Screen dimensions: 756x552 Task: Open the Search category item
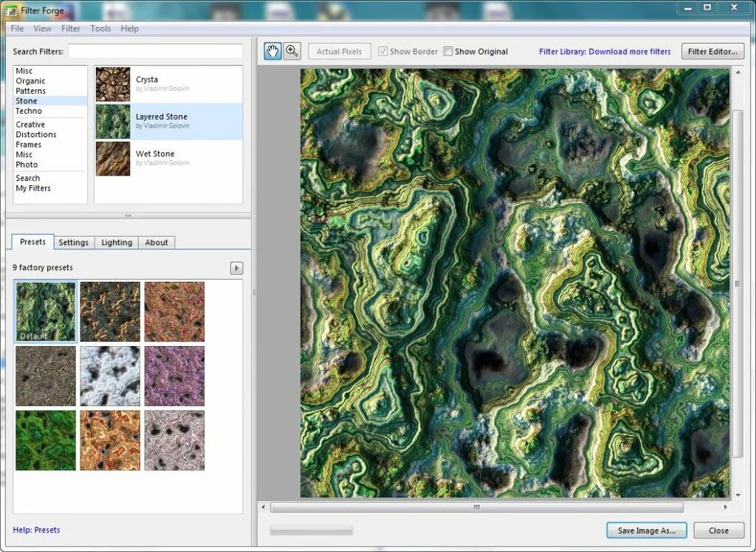click(x=27, y=178)
